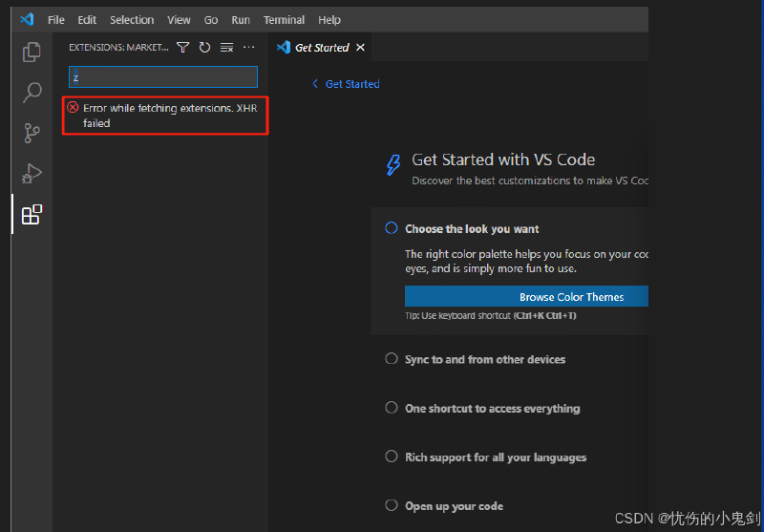
Task: Open the Go menu
Action: [210, 20]
